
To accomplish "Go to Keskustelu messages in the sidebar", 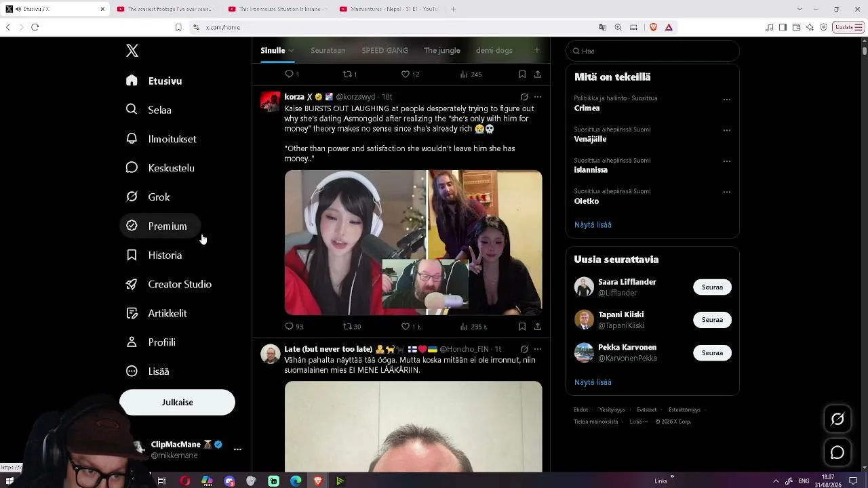I will pos(161,168).
